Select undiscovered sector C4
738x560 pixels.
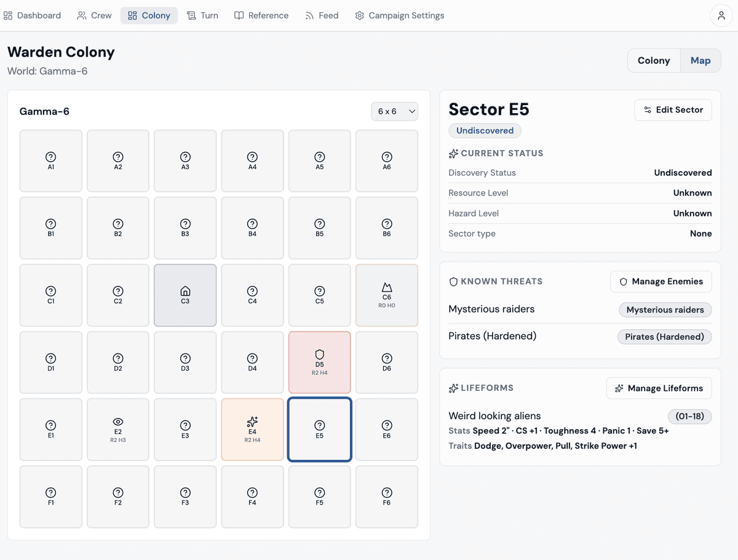coord(252,295)
